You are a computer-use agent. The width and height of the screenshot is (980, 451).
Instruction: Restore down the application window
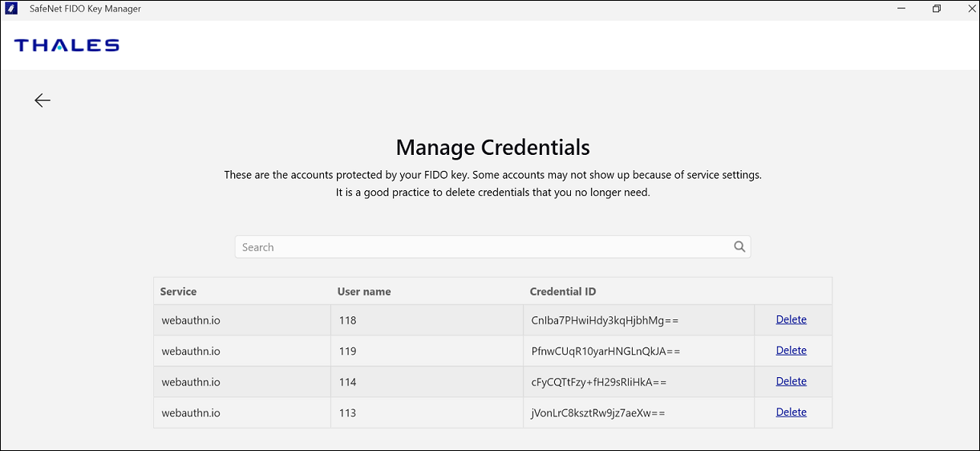click(x=937, y=9)
